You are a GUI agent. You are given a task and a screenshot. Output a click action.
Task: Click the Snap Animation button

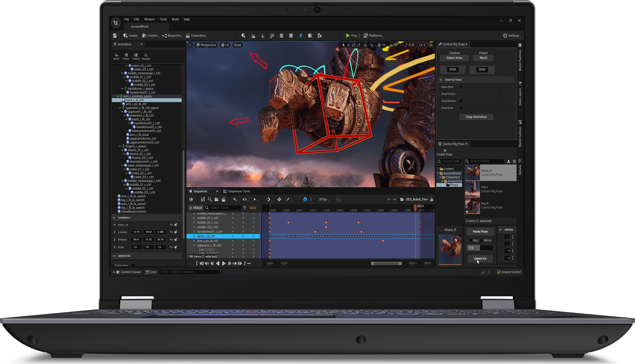[476, 117]
